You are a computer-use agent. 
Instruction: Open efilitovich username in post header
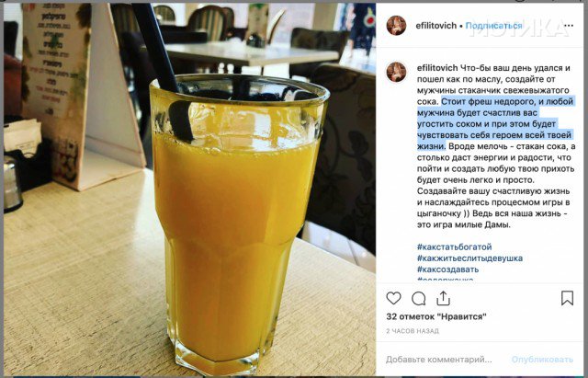click(436, 26)
